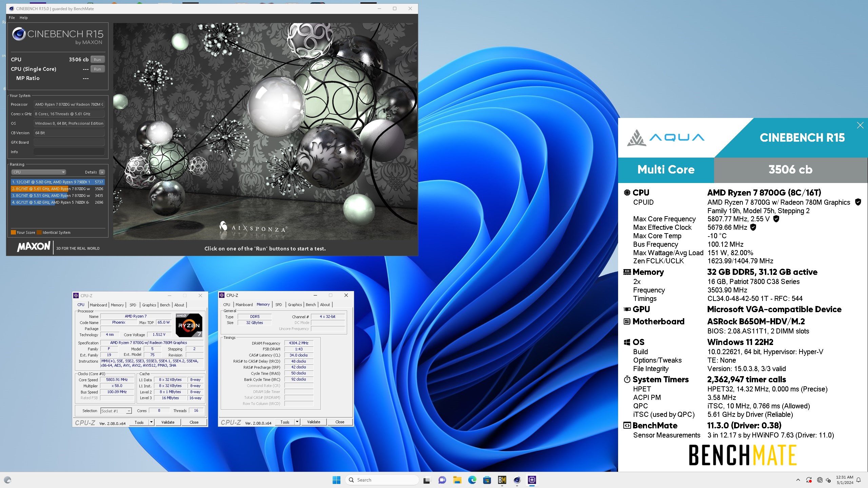Select ranking entry 6C/12T Ryzen 5 7600X
The height and width of the screenshot is (488, 868).
coord(57,202)
